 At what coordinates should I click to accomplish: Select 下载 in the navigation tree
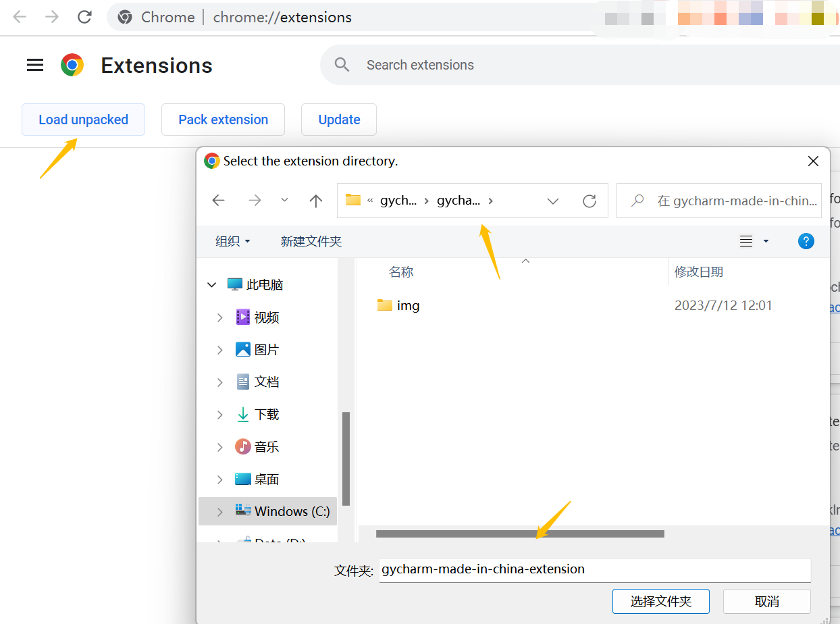pos(267,414)
